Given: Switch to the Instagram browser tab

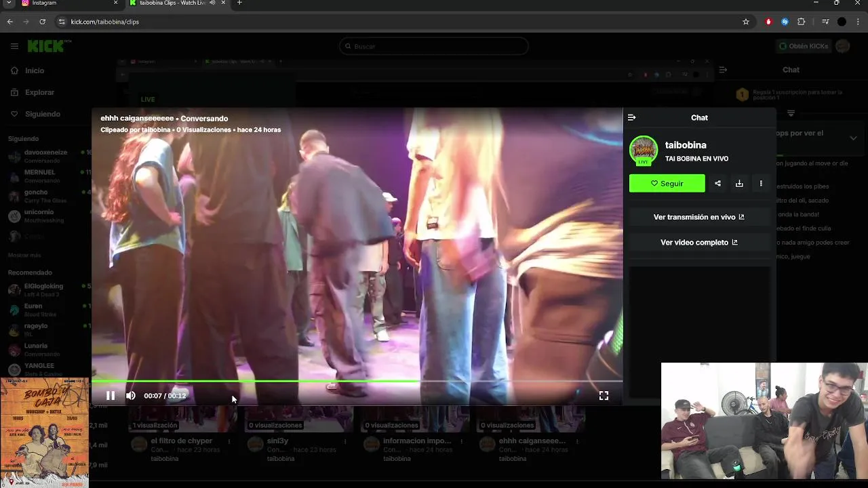Looking at the screenshot, I should (x=64, y=3).
